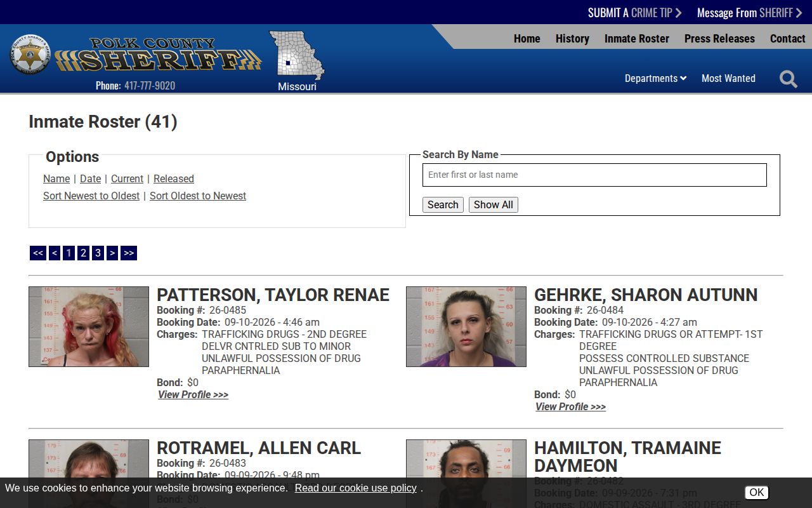The width and height of the screenshot is (812, 508).
Task: Open the Press Releases menu item
Action: click(719, 39)
